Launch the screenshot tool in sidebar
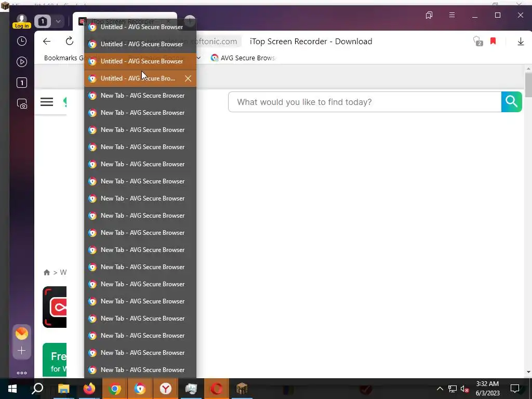532x399 pixels. (22, 103)
